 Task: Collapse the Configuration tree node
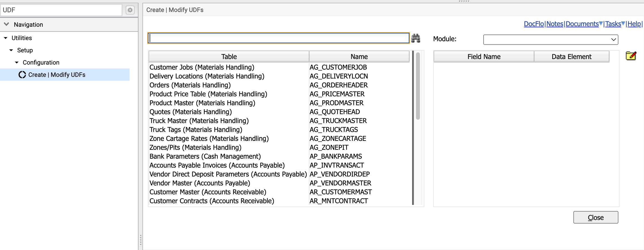point(17,62)
